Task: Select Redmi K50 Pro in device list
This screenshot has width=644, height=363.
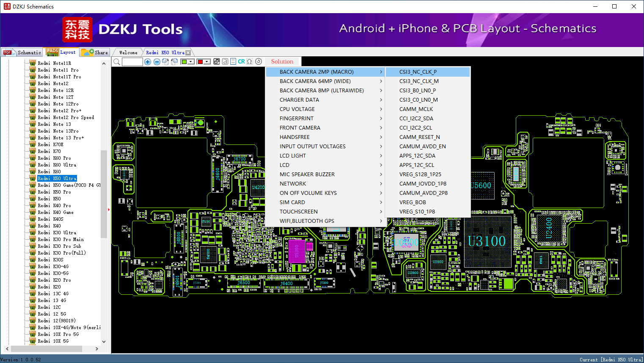Action: click(55, 192)
